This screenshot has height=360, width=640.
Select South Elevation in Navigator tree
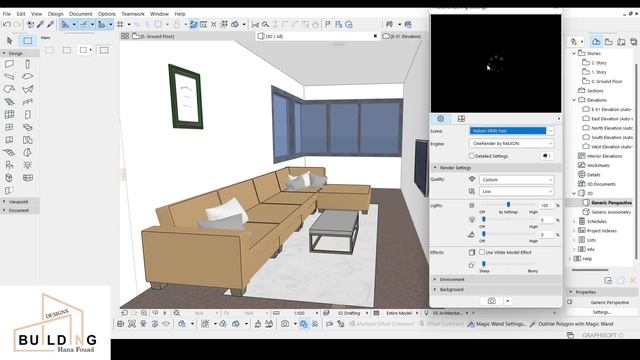pyautogui.click(x=607, y=138)
